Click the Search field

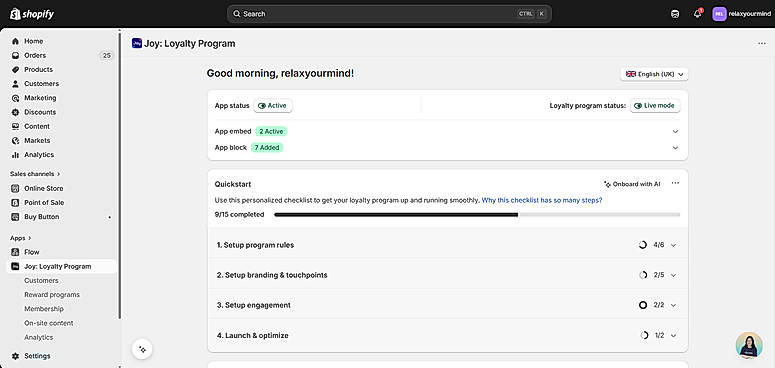coord(389,14)
